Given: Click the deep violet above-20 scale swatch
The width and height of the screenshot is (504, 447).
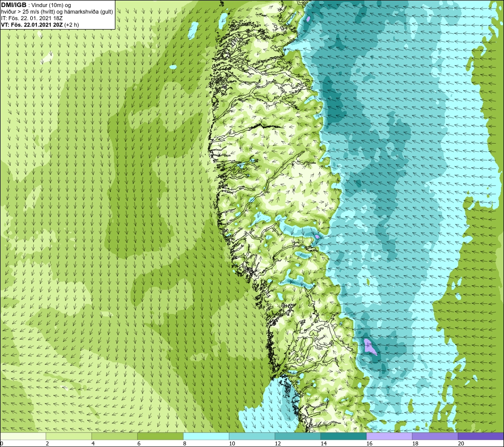Looking at the screenshot, I should (x=481, y=436).
